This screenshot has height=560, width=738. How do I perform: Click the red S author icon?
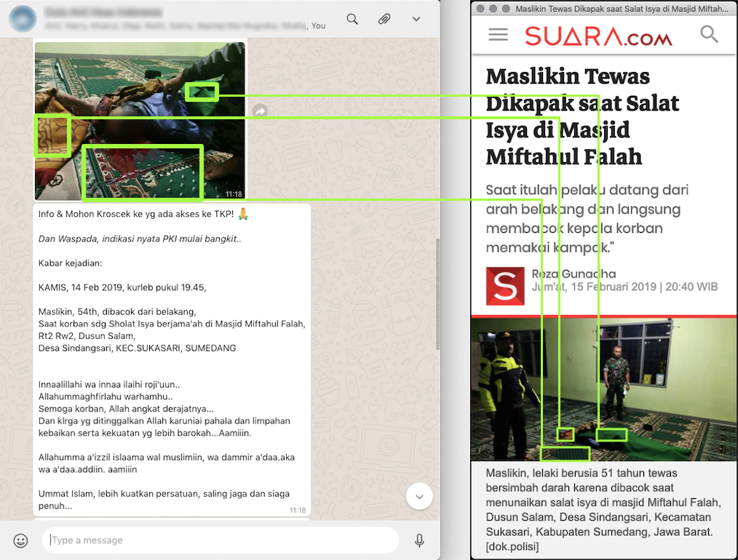(505, 286)
